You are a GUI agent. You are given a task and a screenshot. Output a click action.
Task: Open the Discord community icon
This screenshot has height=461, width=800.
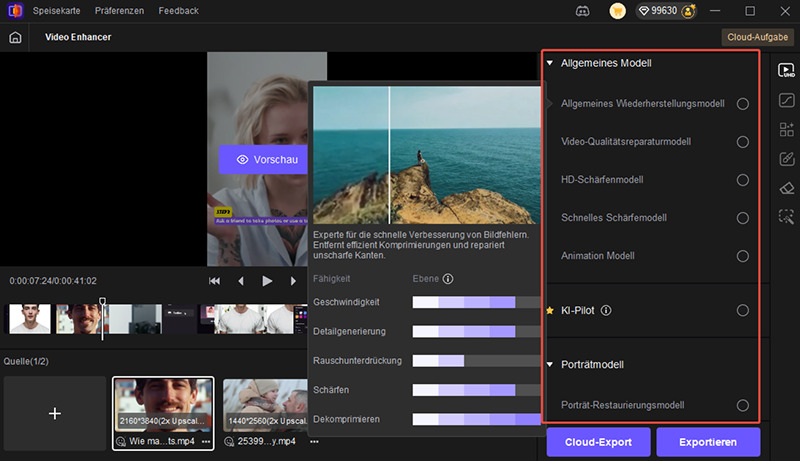pyautogui.click(x=583, y=11)
